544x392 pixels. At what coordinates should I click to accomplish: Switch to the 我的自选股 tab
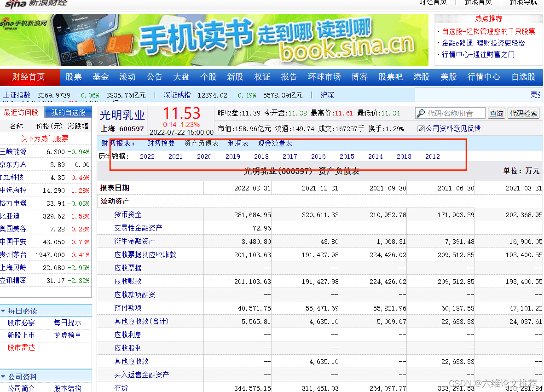[x=69, y=112]
